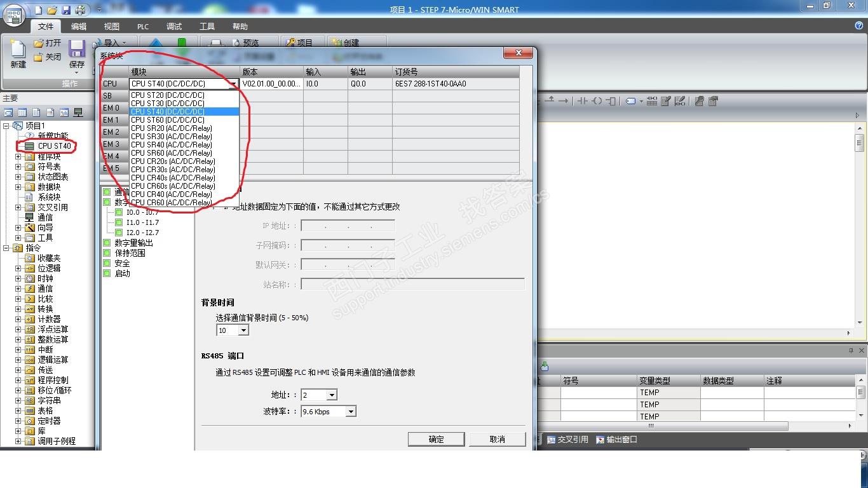Switch to the 输出窗口 bottom tab
This screenshot has width=868, height=488.
616,440
